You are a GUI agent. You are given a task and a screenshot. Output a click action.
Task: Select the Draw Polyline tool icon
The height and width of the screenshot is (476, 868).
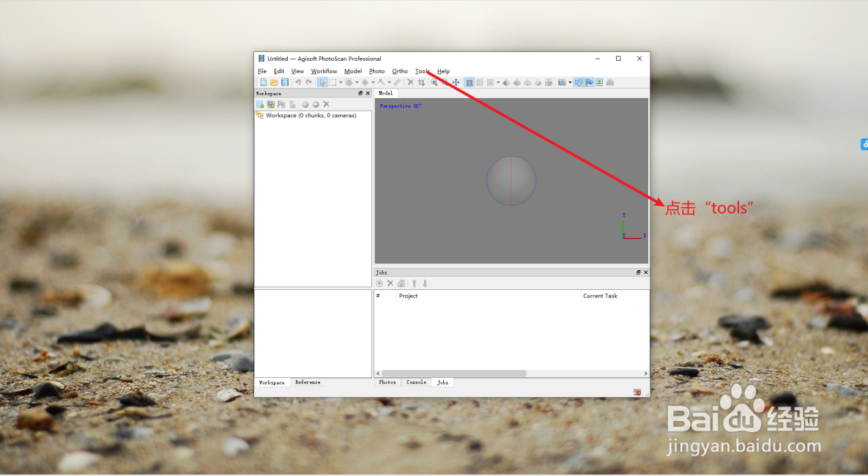click(381, 82)
